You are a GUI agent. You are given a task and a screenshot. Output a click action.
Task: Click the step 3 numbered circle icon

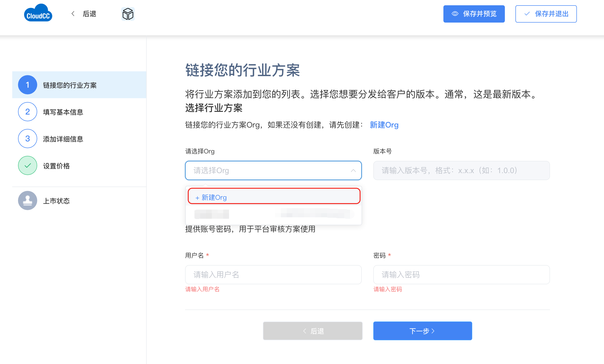[27, 139]
